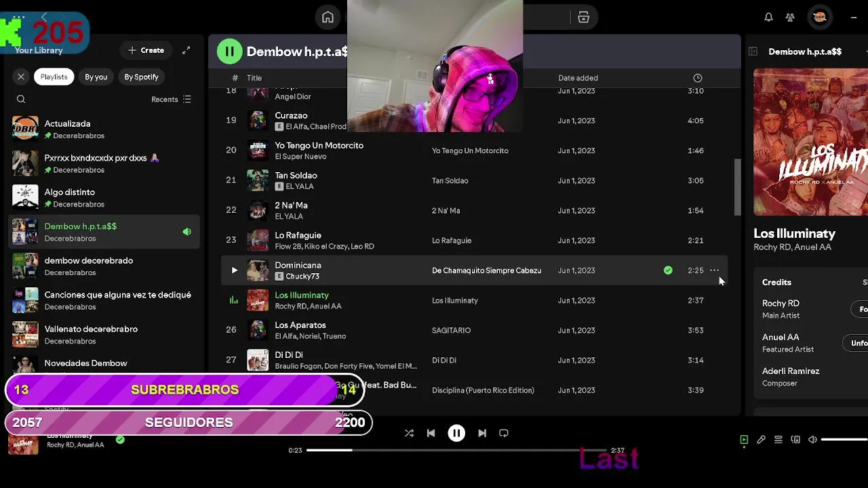Viewport: 868px width, 488px height.
Task: Open artist link Chucky73
Action: point(302,277)
